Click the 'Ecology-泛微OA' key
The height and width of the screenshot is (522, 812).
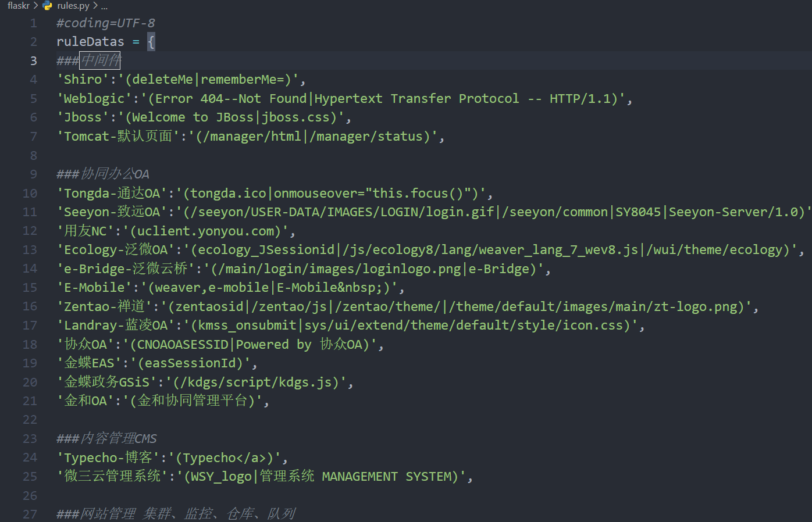pos(116,250)
